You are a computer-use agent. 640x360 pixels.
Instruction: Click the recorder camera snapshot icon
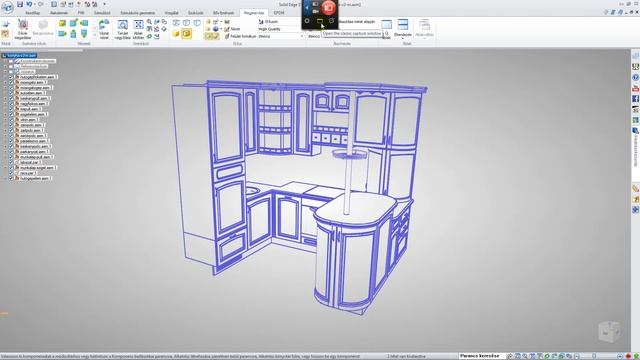[x=315, y=4]
